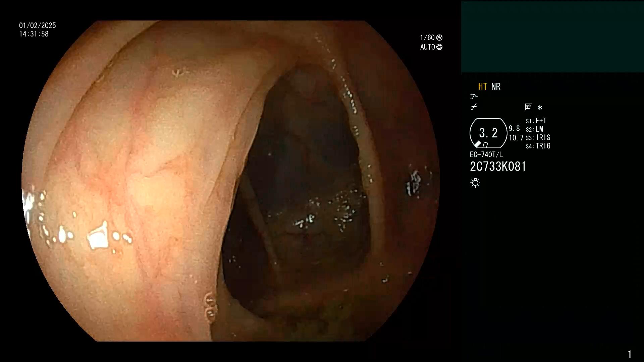Click the S1: F+T switch assignment

[x=536, y=121]
